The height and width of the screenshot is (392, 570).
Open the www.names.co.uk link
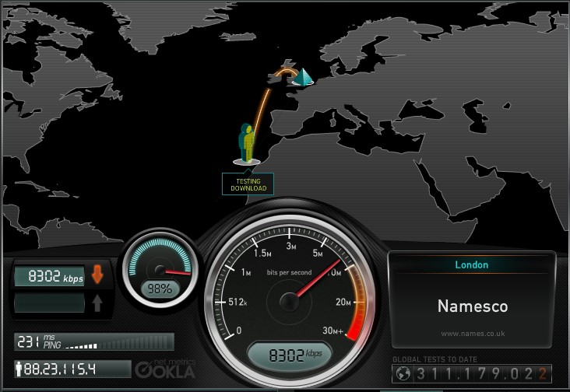click(472, 334)
